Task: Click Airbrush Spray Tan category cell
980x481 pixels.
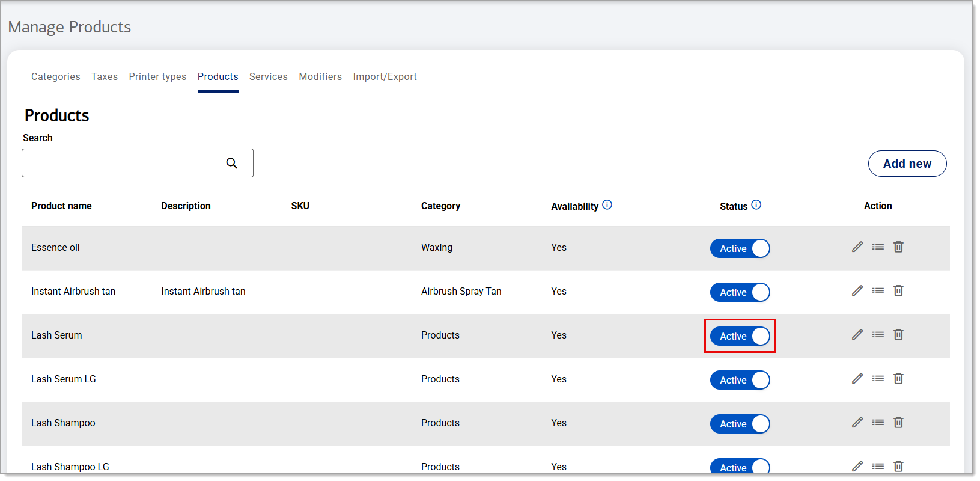Action: pyautogui.click(x=461, y=291)
